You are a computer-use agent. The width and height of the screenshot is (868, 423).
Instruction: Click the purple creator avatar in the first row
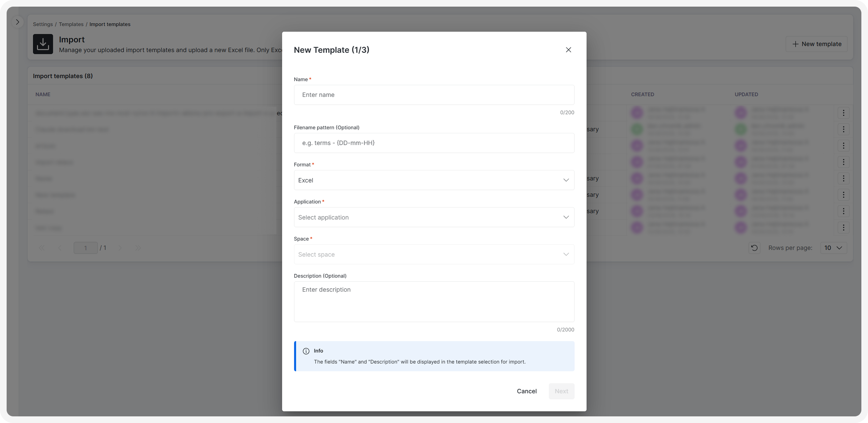(x=637, y=113)
